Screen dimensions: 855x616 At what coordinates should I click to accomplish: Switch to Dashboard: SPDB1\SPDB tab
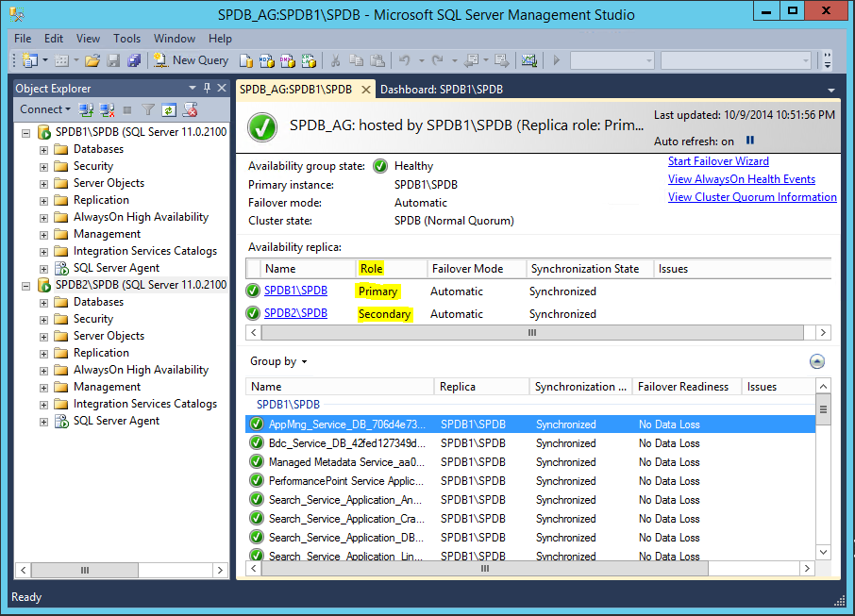442,90
